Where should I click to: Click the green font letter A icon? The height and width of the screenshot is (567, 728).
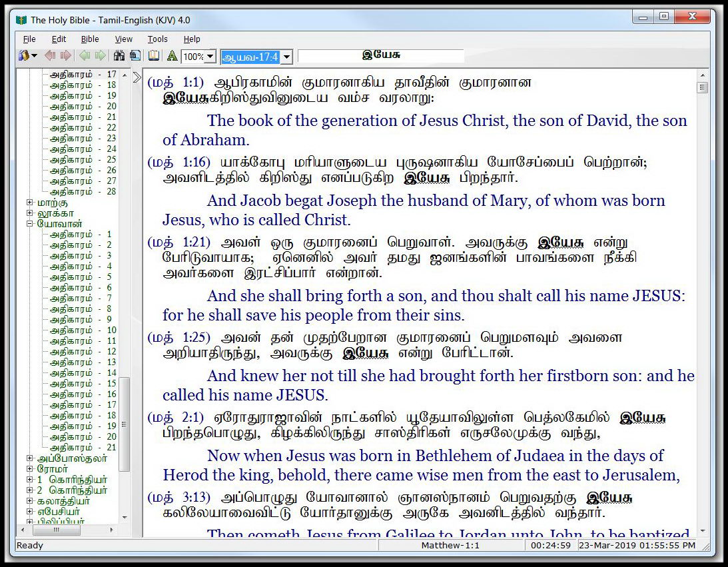[173, 56]
